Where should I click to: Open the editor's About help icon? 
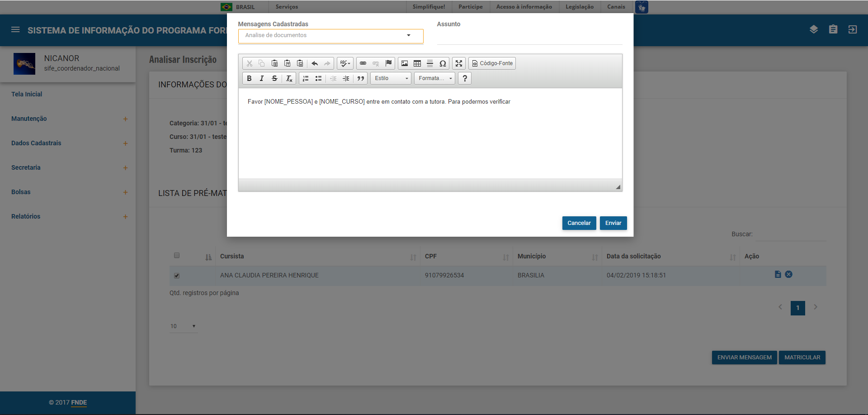pos(465,78)
